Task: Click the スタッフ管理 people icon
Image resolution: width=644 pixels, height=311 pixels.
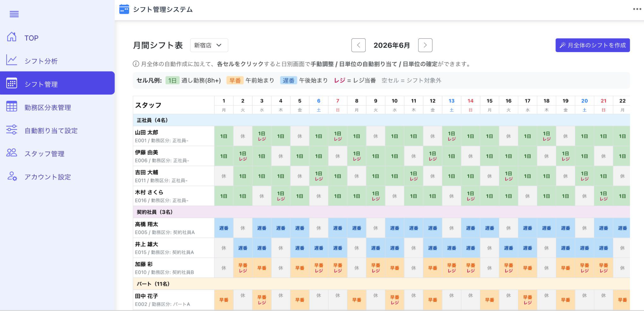Action: tap(11, 153)
